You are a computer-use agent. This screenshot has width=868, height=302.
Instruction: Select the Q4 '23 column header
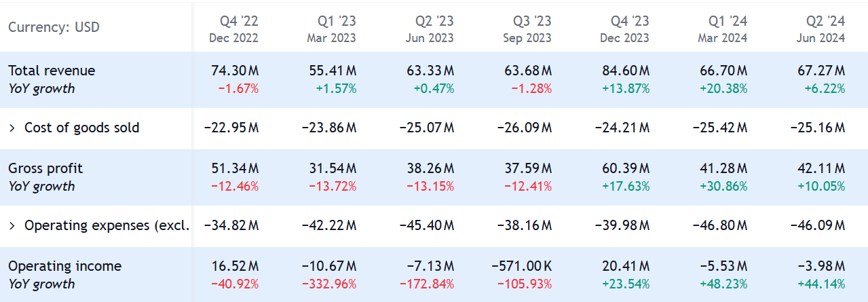tap(625, 29)
